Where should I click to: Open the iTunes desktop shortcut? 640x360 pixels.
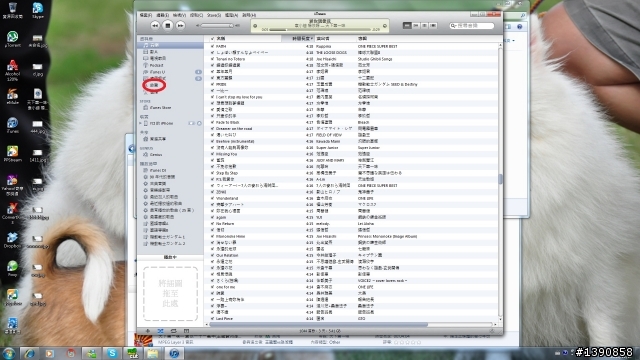pos(12,126)
